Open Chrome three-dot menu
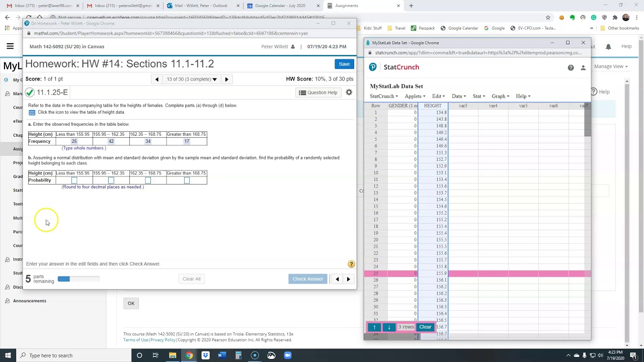This screenshot has height=362, width=644. tap(636, 17)
